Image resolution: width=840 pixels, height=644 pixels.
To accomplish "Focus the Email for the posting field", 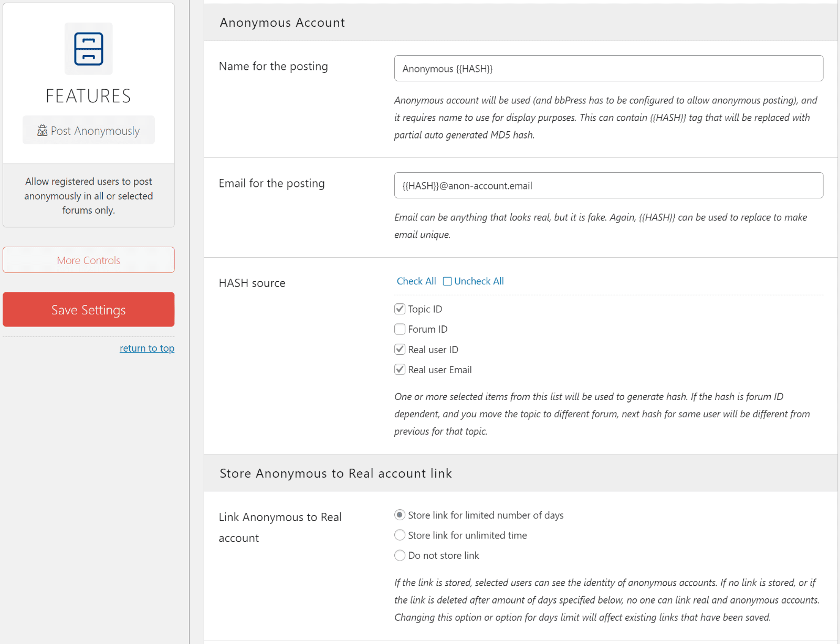I will point(608,185).
